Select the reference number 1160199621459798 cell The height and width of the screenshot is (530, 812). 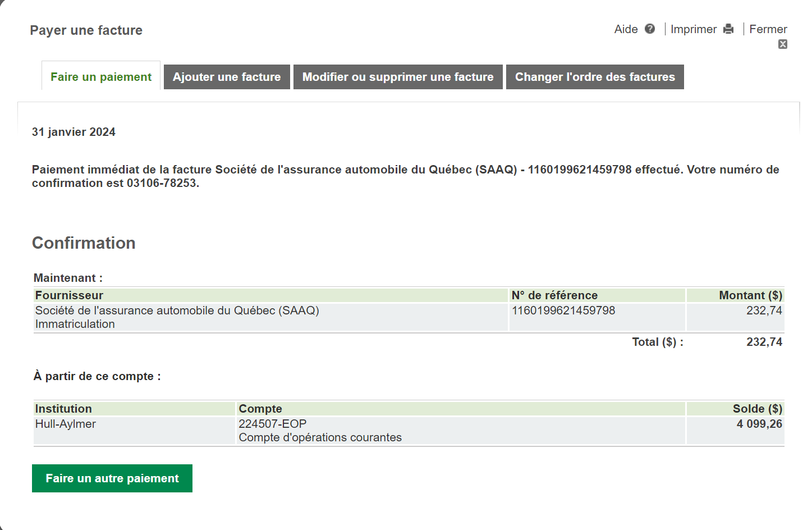point(597,317)
